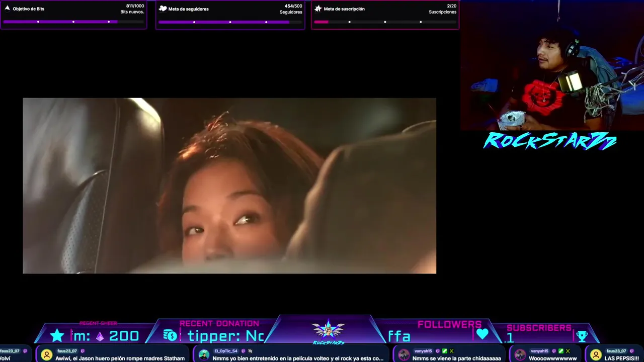Click the Meta de suscripción star icon
This screenshot has width=644, height=362.
318,9
